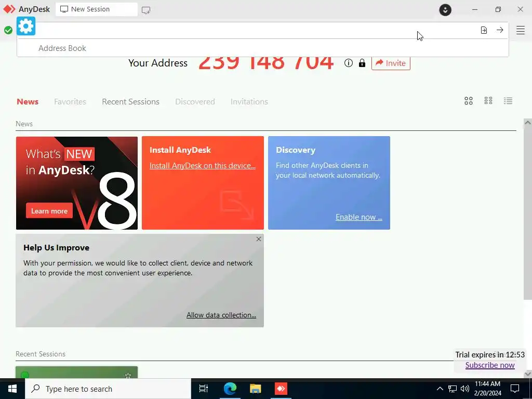Screen dimensions: 532x399
Task: Click the vertical scrollbar thumb
Action: click(x=527, y=214)
